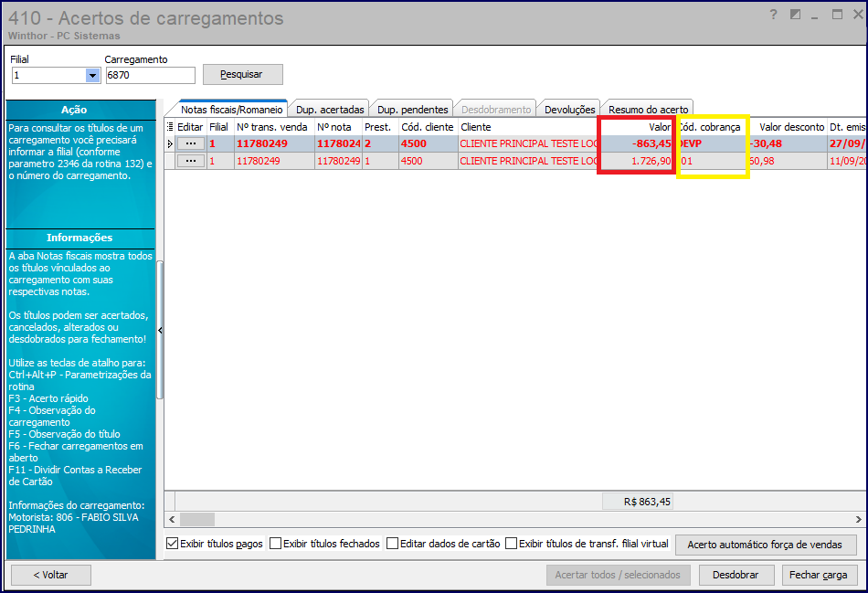The height and width of the screenshot is (593, 868).
Task: Click the horizontal scrollbar right arrow
Action: point(859,519)
